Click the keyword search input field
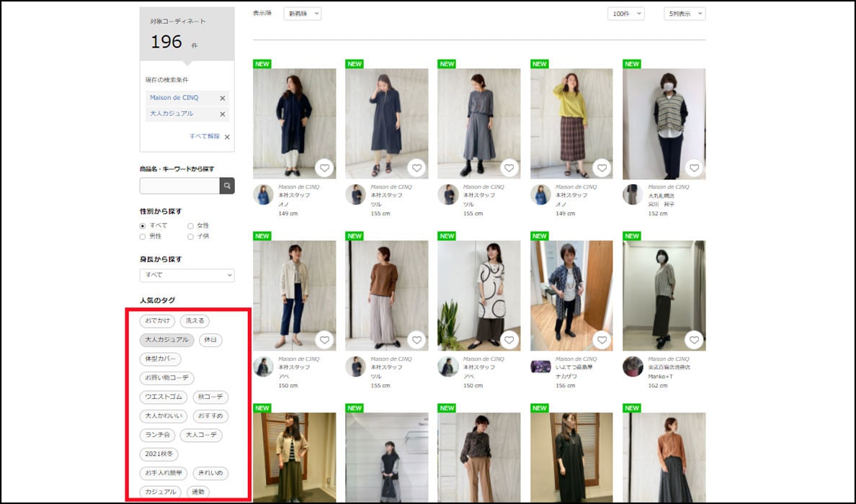The height and width of the screenshot is (504, 856). (179, 186)
